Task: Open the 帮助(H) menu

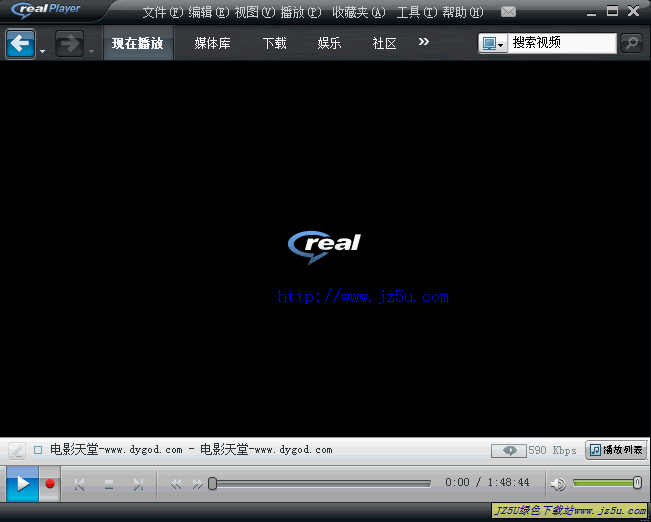Action: tap(463, 12)
